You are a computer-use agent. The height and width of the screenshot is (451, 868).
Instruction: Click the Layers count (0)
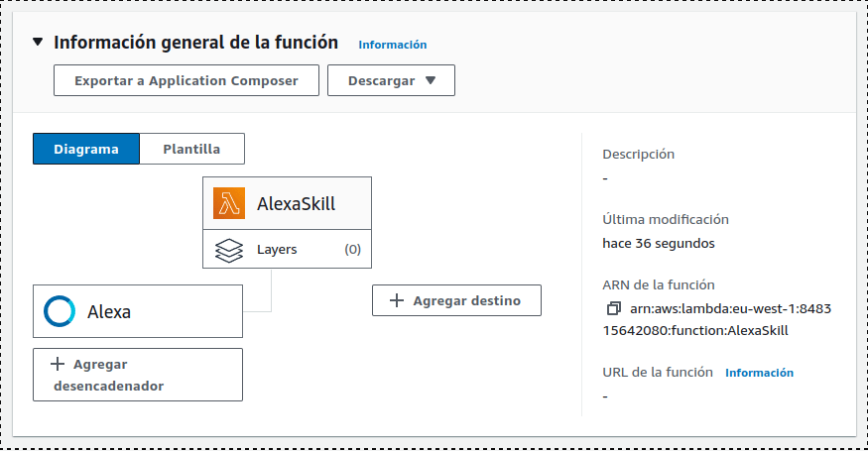pyautogui.click(x=352, y=250)
